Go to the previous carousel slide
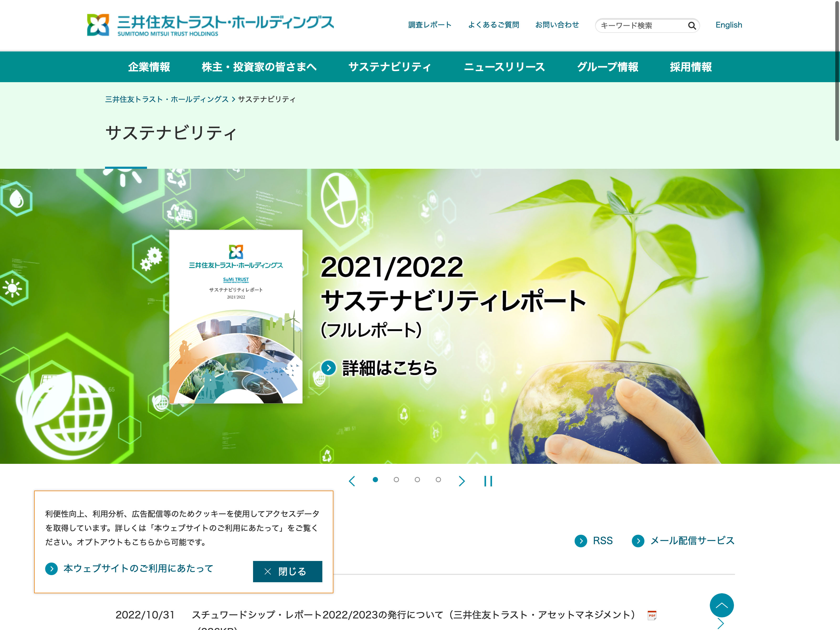Screen dimensions: 840x630 [352, 481]
